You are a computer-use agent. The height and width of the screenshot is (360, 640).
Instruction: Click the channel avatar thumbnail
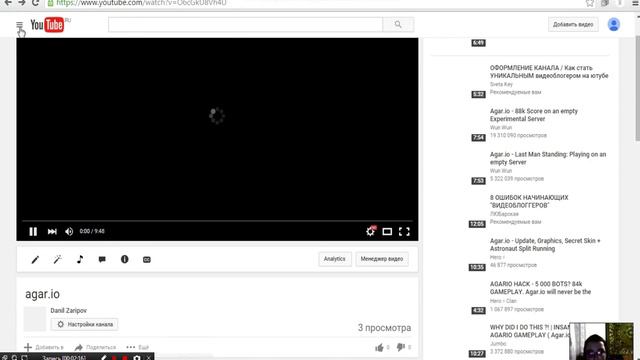[35, 319]
